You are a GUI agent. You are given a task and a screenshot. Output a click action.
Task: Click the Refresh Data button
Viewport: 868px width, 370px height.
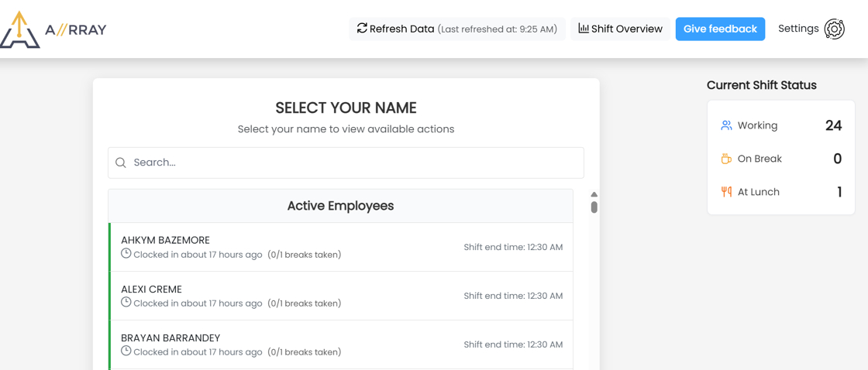click(x=457, y=29)
